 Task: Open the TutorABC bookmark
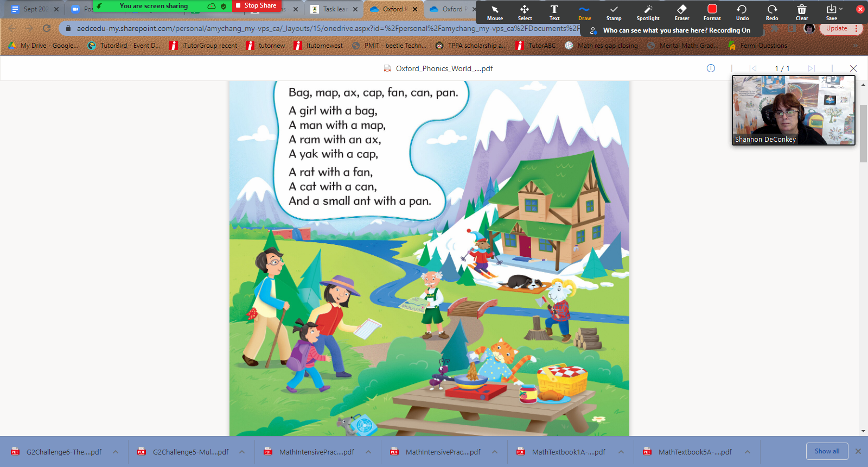[x=535, y=46]
